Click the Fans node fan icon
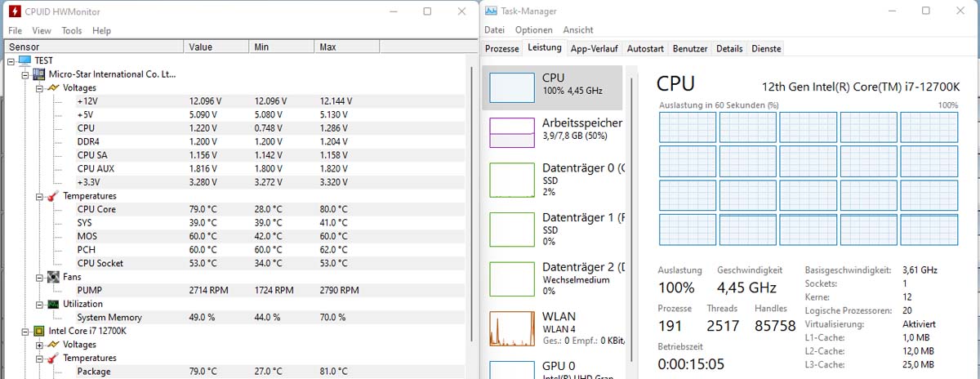This screenshot has width=980, height=379. (53, 277)
